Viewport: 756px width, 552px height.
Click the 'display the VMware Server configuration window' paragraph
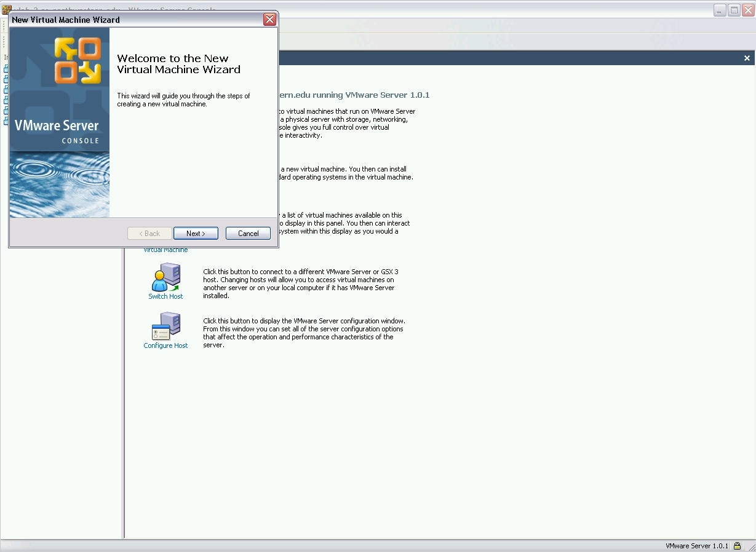[x=304, y=333]
